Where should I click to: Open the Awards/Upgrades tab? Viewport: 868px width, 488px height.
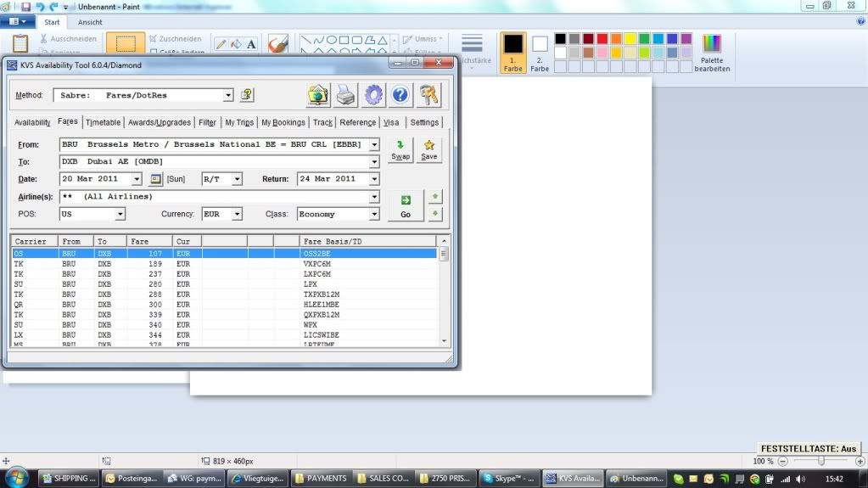click(x=160, y=122)
